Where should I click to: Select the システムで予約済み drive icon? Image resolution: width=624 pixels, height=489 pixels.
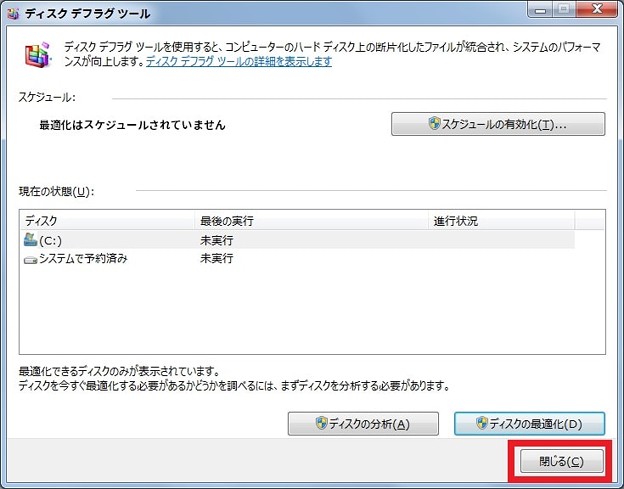pos(30,260)
